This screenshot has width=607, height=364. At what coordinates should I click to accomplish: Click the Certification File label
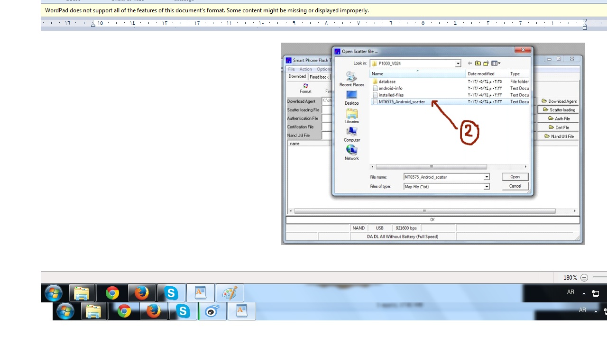pyautogui.click(x=300, y=127)
